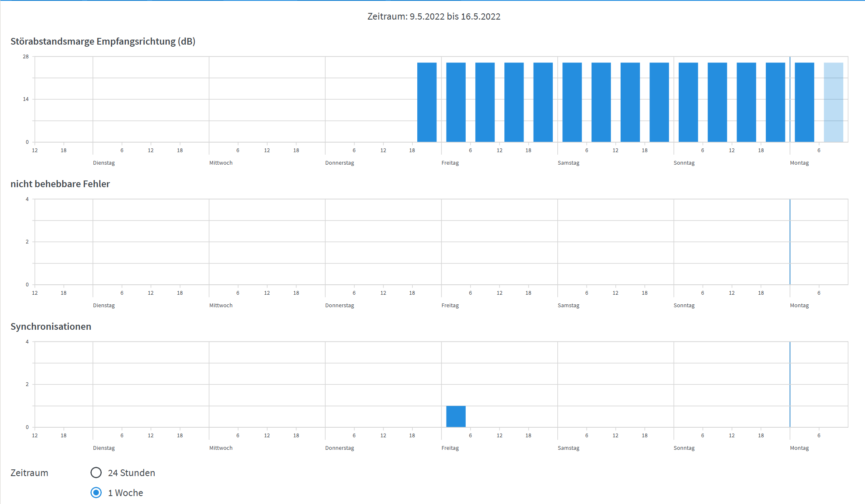Viewport: 865px width, 504px height.
Task: Select the 1 Woche radio button
Action: pyautogui.click(x=96, y=492)
